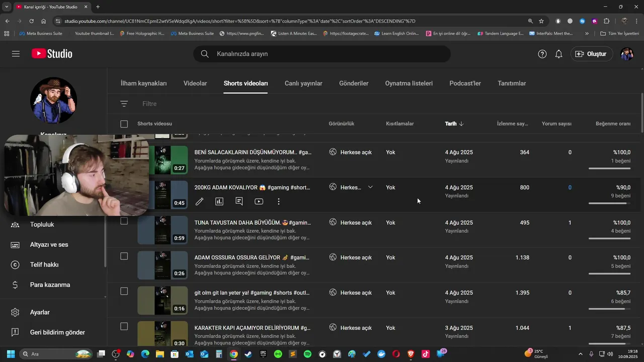Click the Topluluk sidebar icon
The width and height of the screenshot is (644, 362).
coord(15,225)
